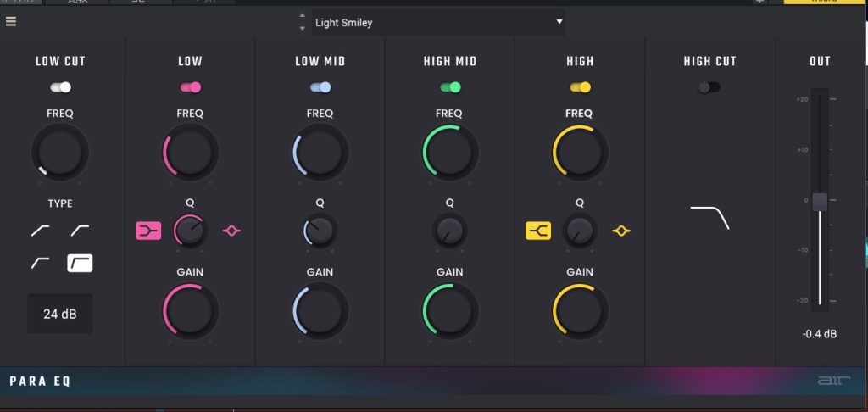Step to the next preset with down arrow
868x412 pixels.
[x=303, y=29]
